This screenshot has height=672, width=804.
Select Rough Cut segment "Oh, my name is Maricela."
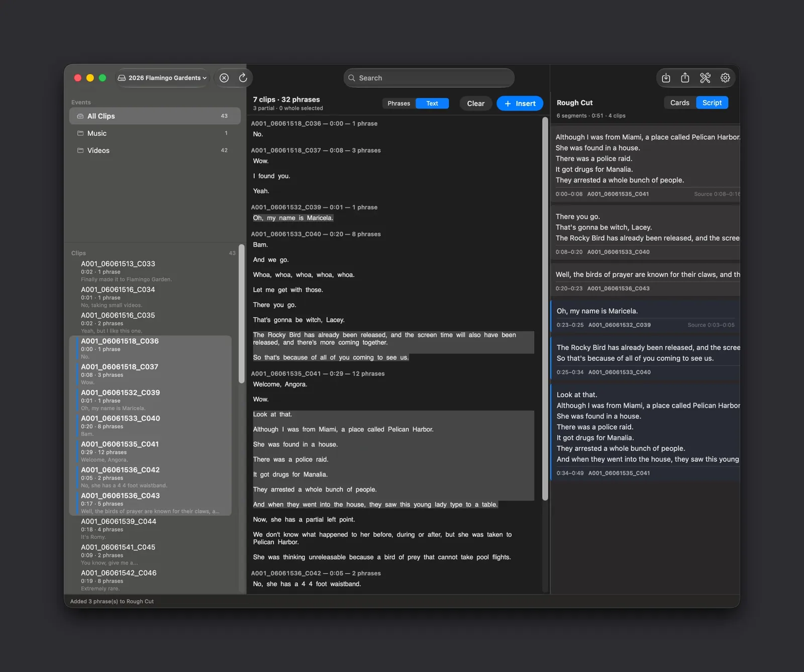click(645, 317)
